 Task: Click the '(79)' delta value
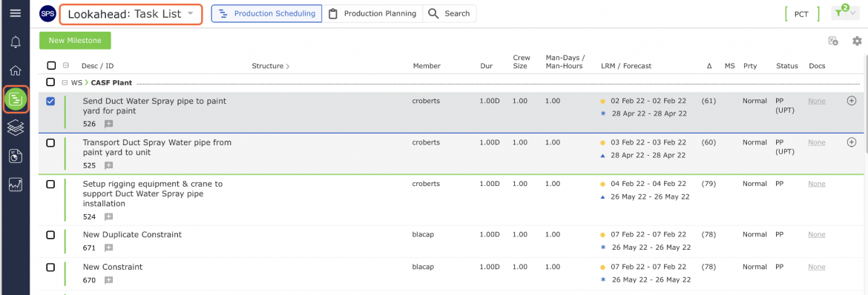tap(708, 184)
